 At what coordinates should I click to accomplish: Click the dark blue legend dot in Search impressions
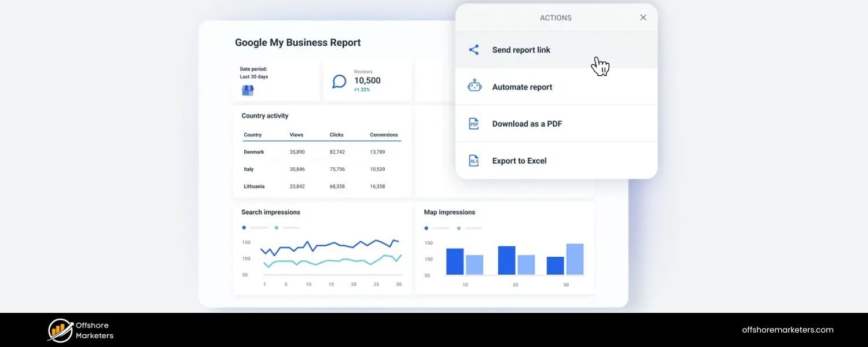point(244,228)
